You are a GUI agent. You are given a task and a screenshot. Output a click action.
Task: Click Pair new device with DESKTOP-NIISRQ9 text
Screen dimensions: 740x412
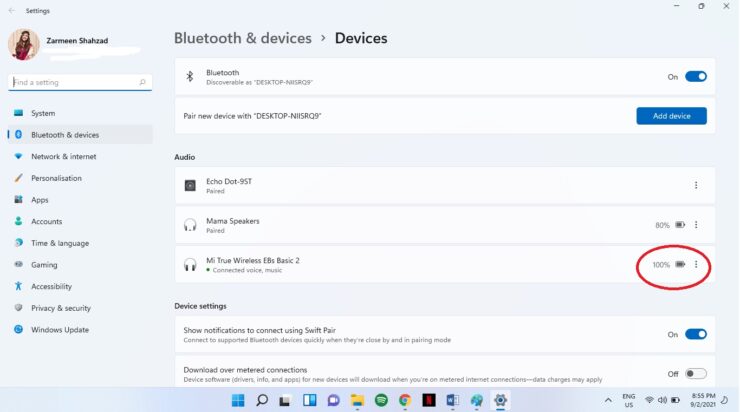(252, 116)
